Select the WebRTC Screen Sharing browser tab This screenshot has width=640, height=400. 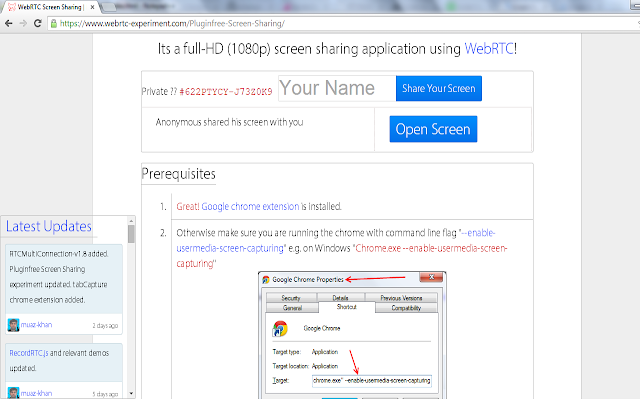coord(49,7)
